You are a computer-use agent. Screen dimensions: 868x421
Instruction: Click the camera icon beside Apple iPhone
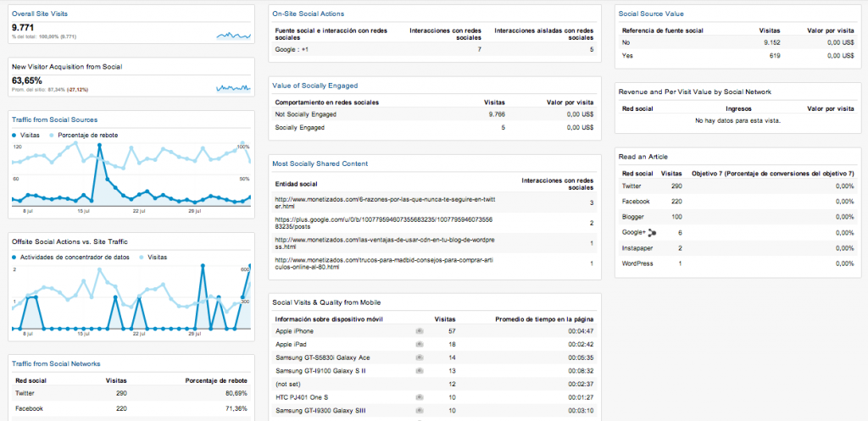(x=420, y=331)
